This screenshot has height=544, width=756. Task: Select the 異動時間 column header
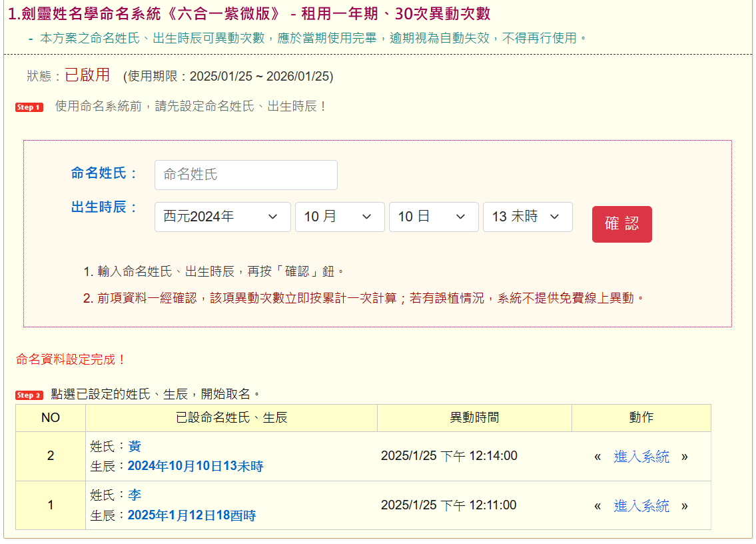pos(474,417)
